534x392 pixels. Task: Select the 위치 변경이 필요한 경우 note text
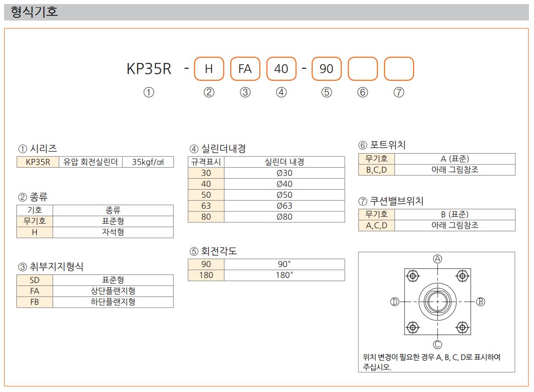pyautogui.click(x=431, y=362)
